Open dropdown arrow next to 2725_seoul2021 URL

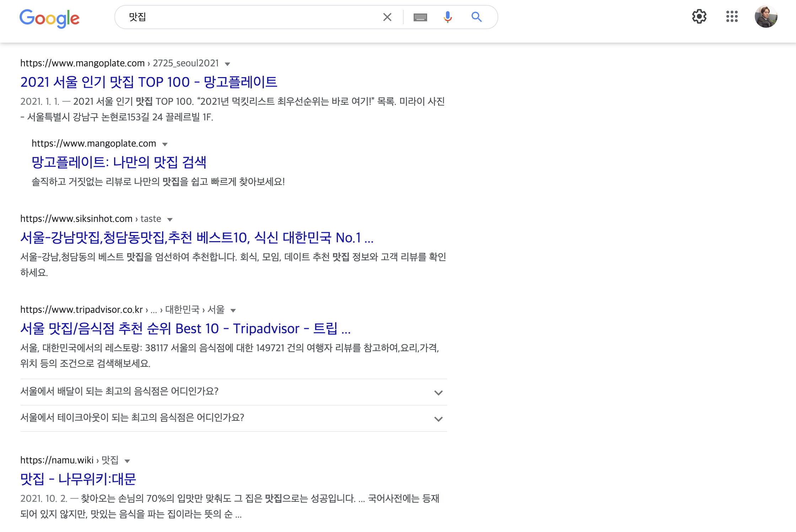click(x=227, y=64)
